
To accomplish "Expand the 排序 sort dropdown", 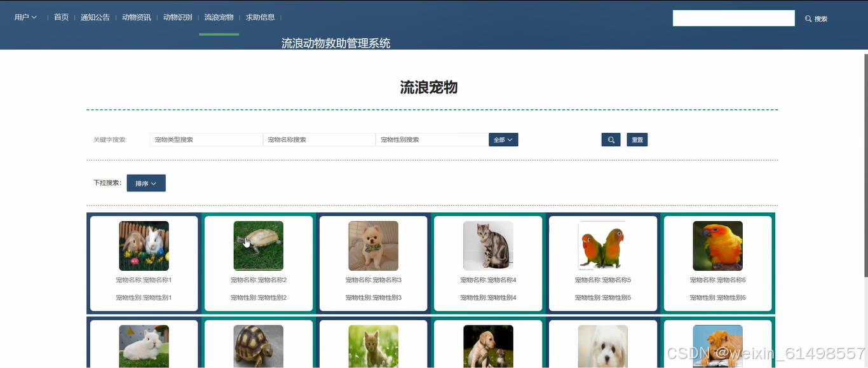I will 146,183.
